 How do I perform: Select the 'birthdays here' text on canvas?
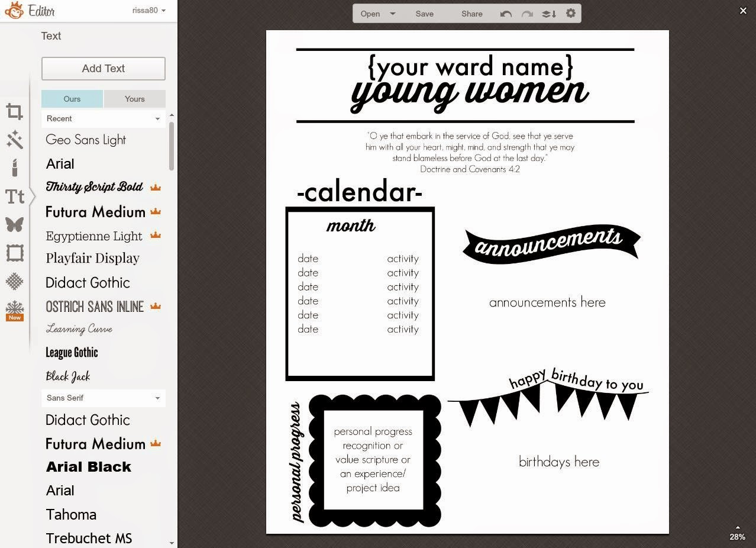[x=559, y=462]
